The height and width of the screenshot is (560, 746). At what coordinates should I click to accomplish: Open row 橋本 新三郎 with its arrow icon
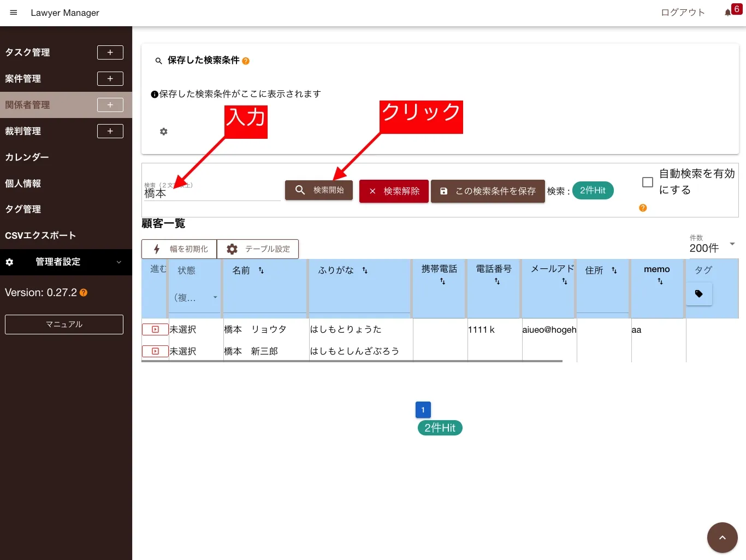pyautogui.click(x=155, y=351)
